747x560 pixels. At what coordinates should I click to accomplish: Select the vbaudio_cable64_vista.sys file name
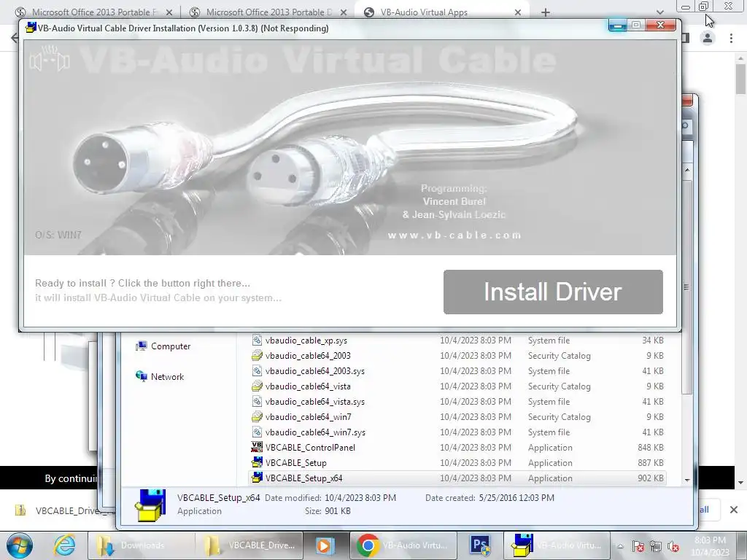[x=315, y=402]
